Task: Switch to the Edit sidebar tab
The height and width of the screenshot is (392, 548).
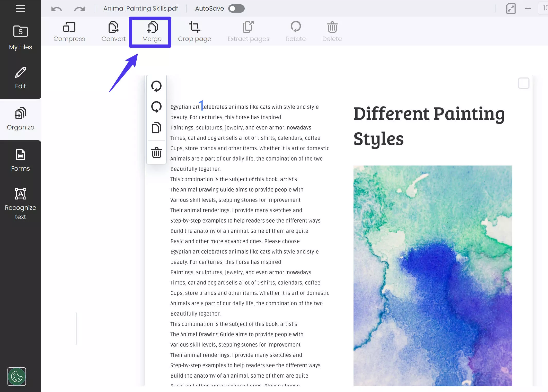Action: coord(20,77)
